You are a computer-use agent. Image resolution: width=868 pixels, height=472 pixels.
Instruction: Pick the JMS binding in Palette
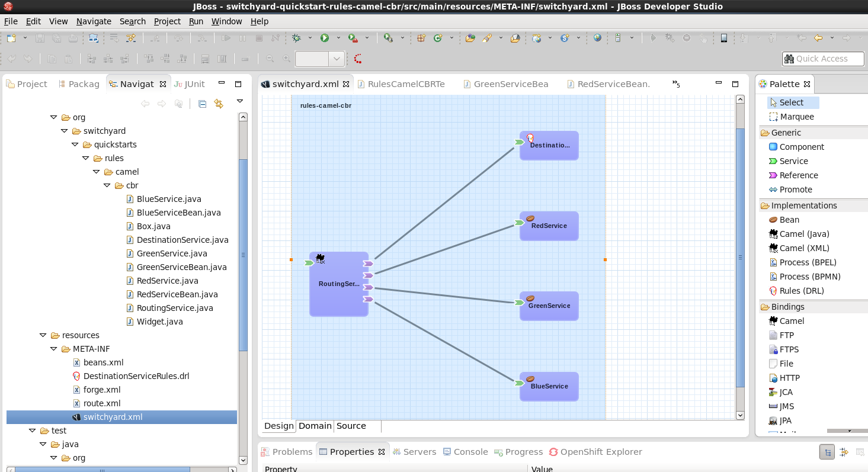pos(781,406)
